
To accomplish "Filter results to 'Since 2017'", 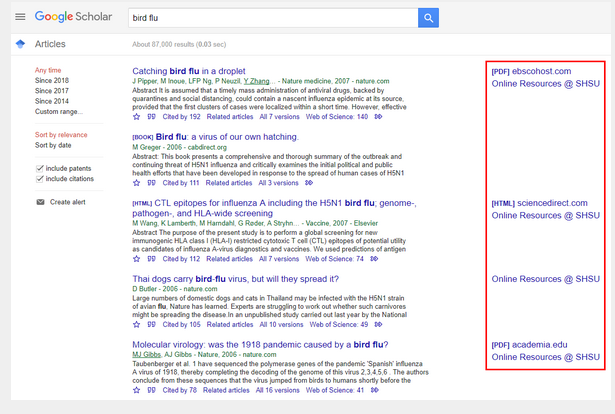I will (x=52, y=91).
